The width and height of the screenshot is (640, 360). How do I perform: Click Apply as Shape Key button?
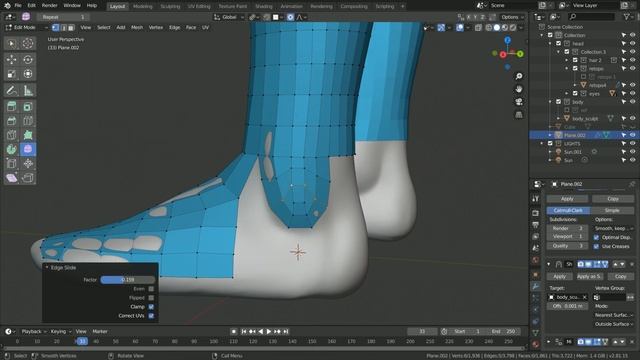pyautogui.click(x=589, y=276)
